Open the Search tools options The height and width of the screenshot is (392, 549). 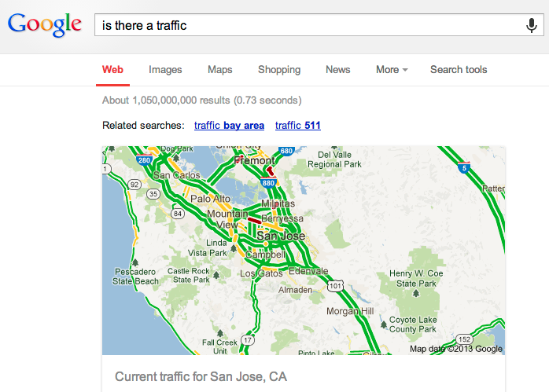(459, 70)
